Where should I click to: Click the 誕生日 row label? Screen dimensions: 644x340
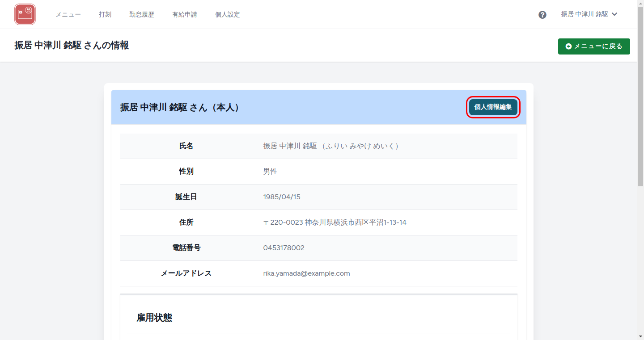click(186, 197)
